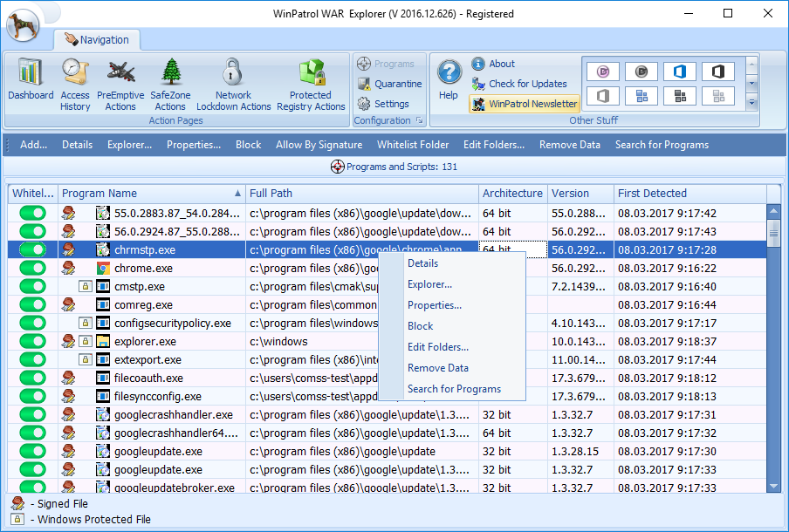Choose Block from context menu
Screen dimensions: 789x532
420,326
